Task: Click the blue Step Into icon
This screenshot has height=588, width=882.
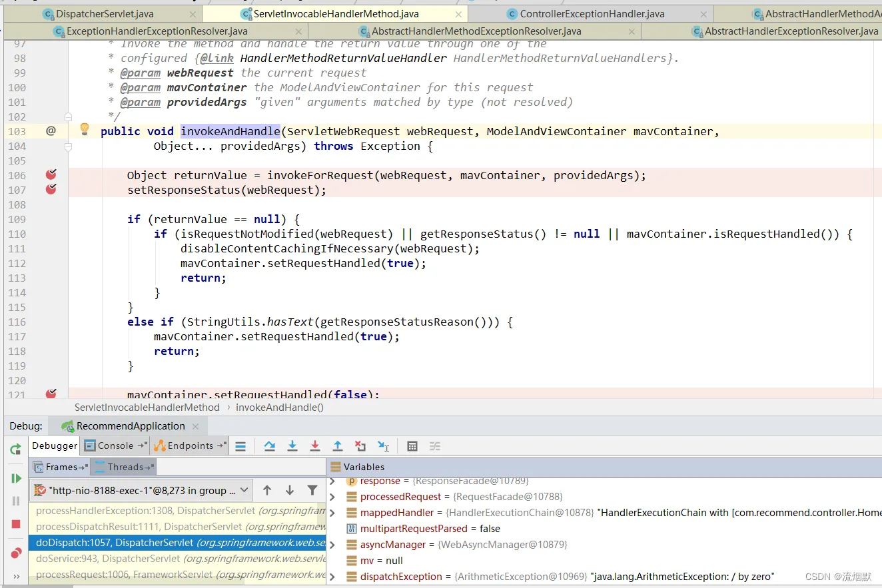Action: point(292,446)
